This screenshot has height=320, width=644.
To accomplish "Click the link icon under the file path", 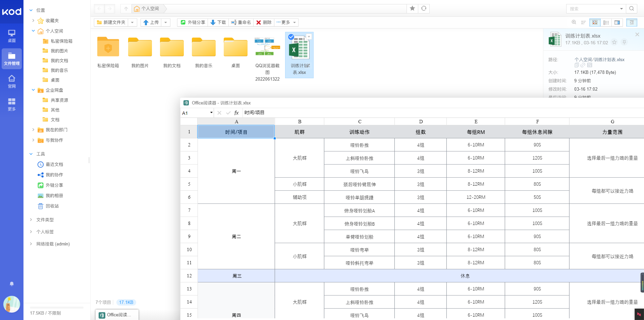I will pos(583,65).
